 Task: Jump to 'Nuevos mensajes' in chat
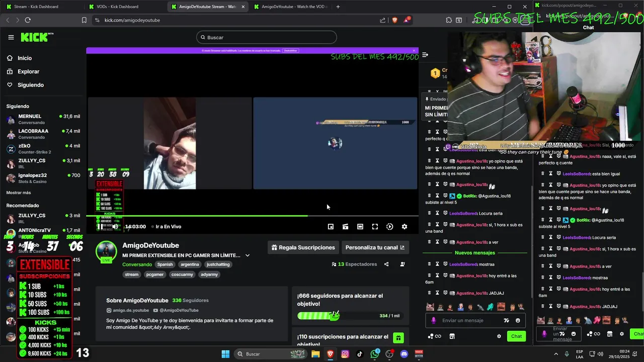[475, 253]
